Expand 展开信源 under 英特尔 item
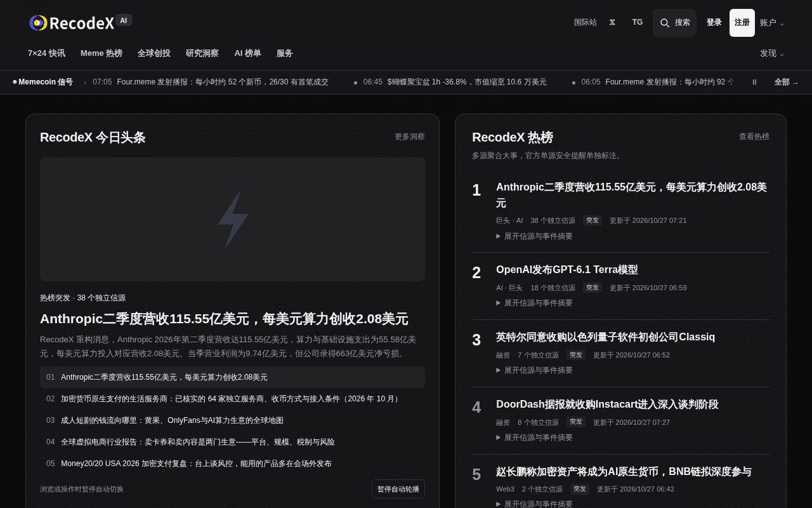The image size is (812, 508). pyautogui.click(x=534, y=370)
